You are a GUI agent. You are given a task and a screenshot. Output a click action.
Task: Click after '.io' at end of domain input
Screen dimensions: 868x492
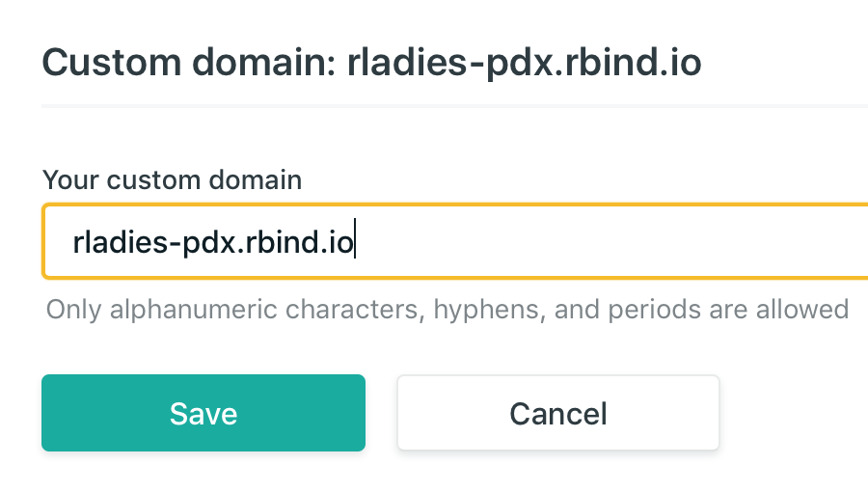click(x=354, y=242)
